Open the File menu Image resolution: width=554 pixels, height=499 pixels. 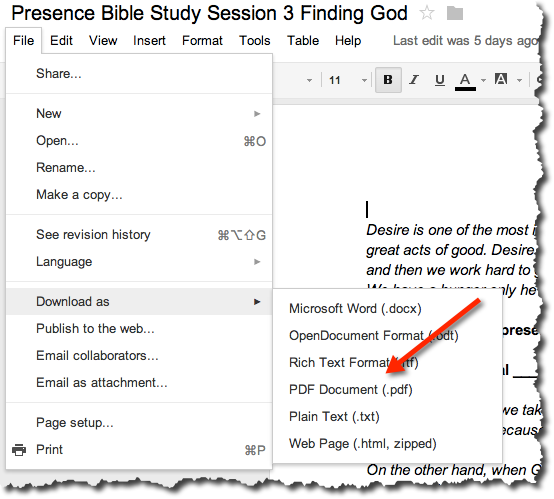pos(23,41)
